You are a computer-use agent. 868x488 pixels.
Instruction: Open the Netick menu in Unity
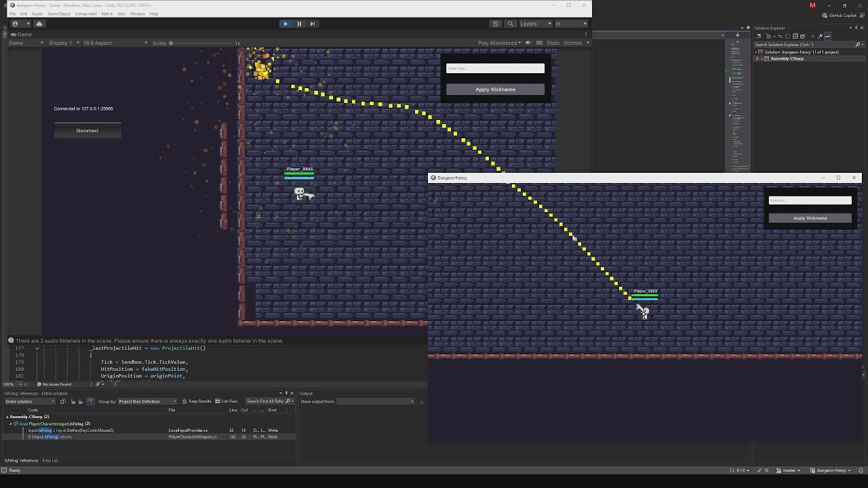[107, 14]
